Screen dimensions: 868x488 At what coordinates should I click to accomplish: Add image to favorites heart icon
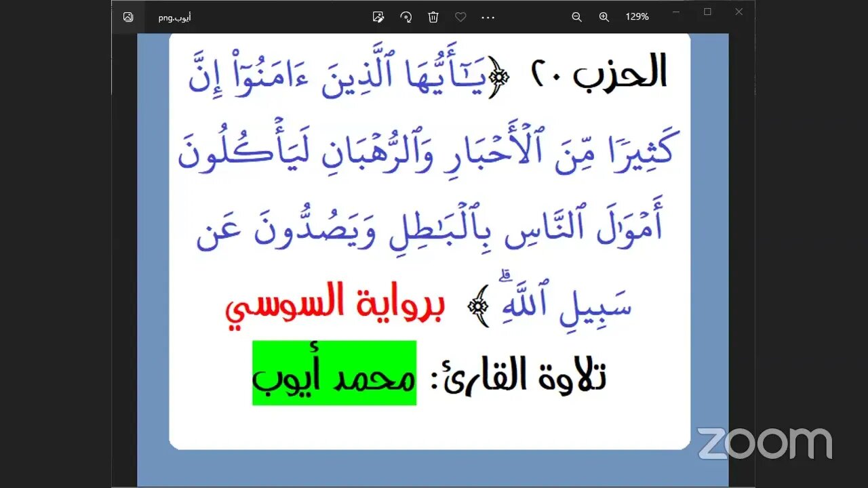click(460, 17)
